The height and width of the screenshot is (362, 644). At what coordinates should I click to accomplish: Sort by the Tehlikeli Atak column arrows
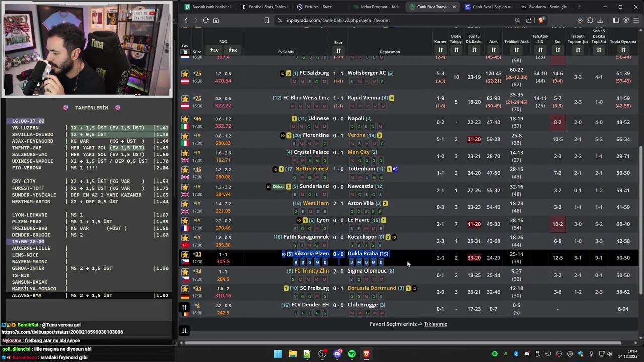(516, 50)
